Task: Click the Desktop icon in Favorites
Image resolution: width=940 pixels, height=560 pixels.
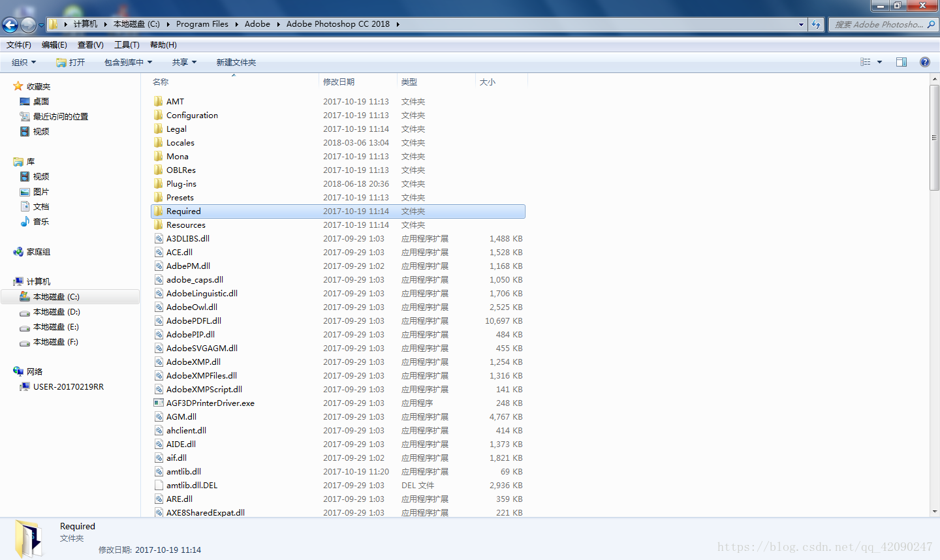Action: click(25, 101)
